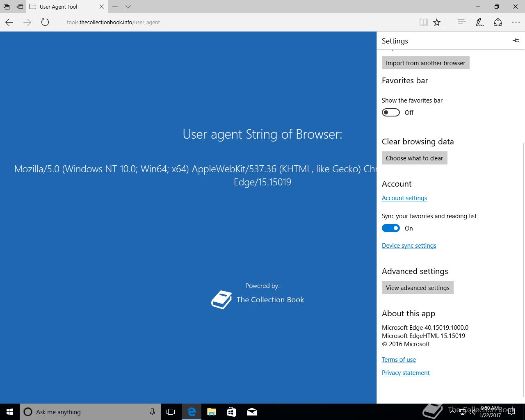This screenshot has height=420, width=525.
Task: Add page to favorites star icon
Action: coord(437,22)
